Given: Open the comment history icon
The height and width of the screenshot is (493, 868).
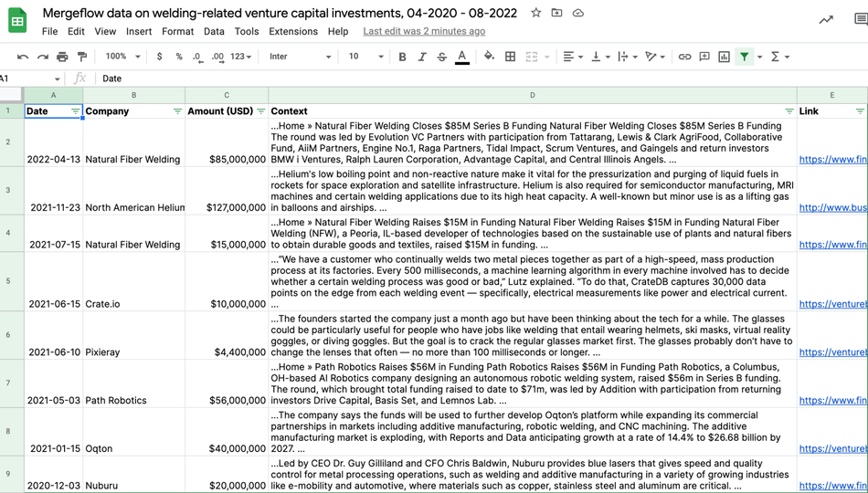Looking at the screenshot, I should coord(861,20).
